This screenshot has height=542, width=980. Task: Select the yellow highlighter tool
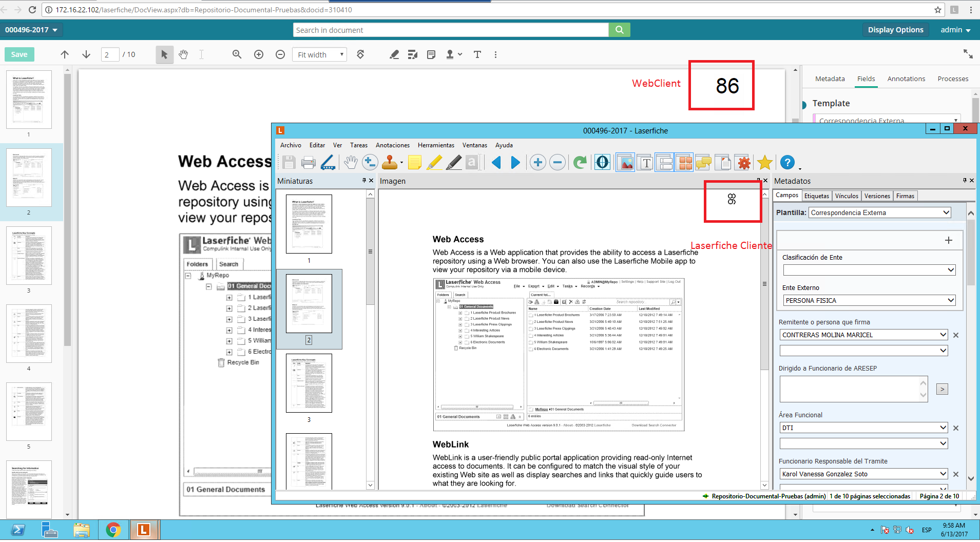[434, 163]
